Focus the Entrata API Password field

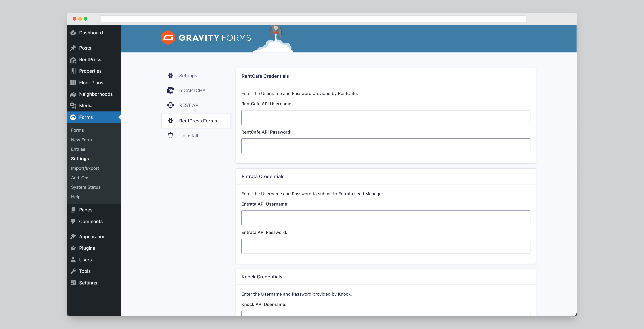[386, 246]
